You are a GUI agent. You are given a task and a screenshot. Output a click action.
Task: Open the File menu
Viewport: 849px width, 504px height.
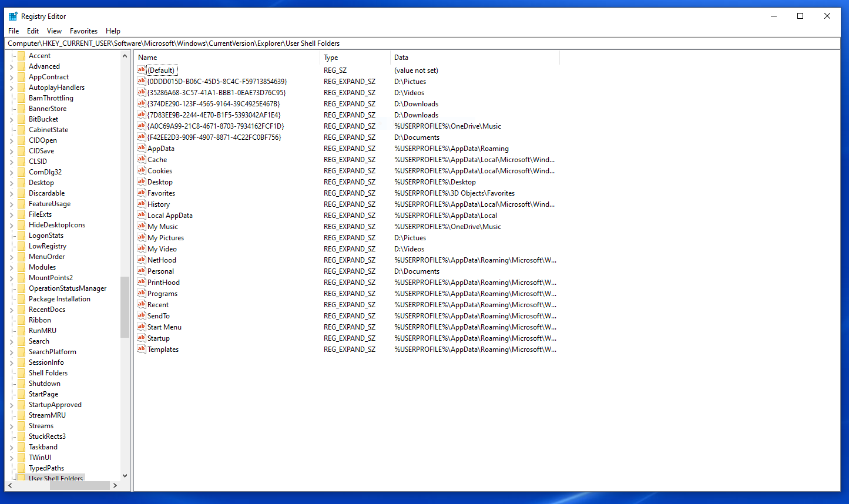[x=14, y=31]
